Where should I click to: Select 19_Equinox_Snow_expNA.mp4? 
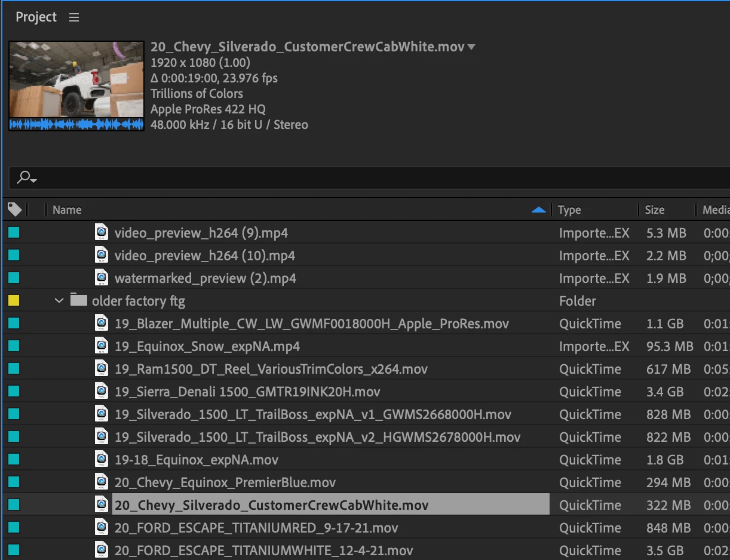coord(207,346)
